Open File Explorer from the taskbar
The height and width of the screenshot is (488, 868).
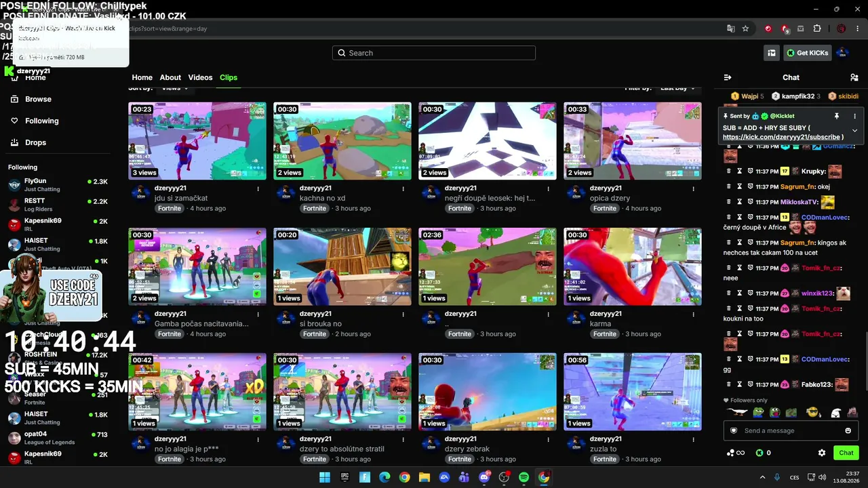coord(425,477)
